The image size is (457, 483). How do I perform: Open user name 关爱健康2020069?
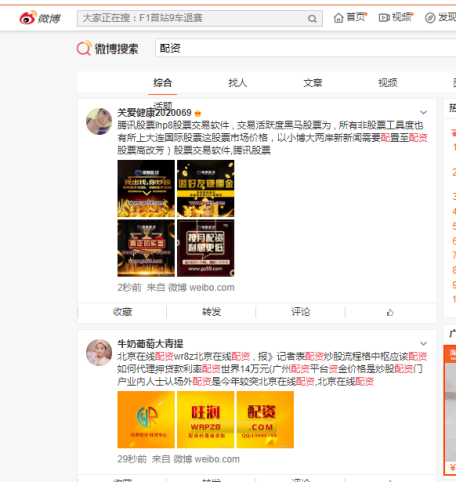click(x=154, y=113)
